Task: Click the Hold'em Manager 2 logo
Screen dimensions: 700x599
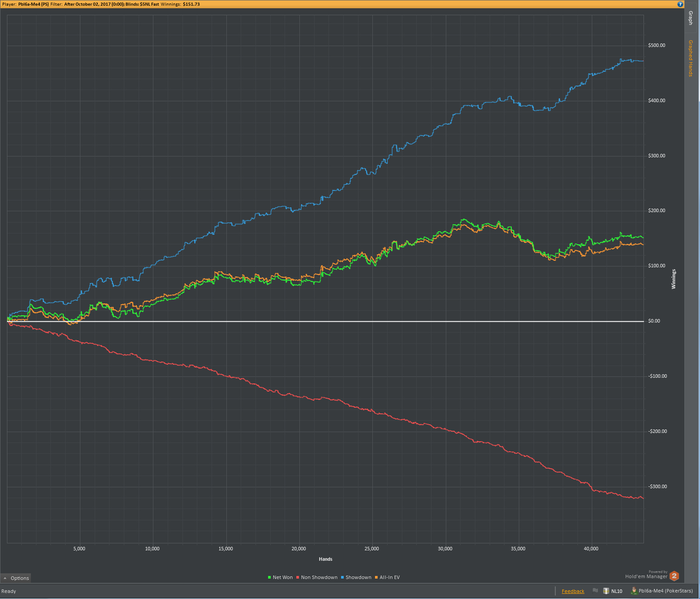Action: (x=674, y=576)
